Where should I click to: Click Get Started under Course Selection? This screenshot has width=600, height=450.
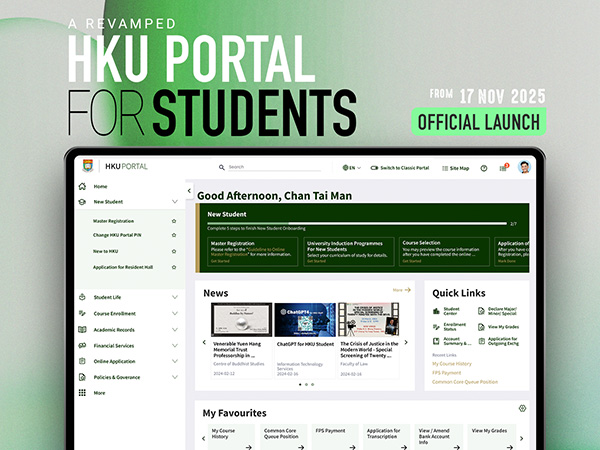click(412, 261)
